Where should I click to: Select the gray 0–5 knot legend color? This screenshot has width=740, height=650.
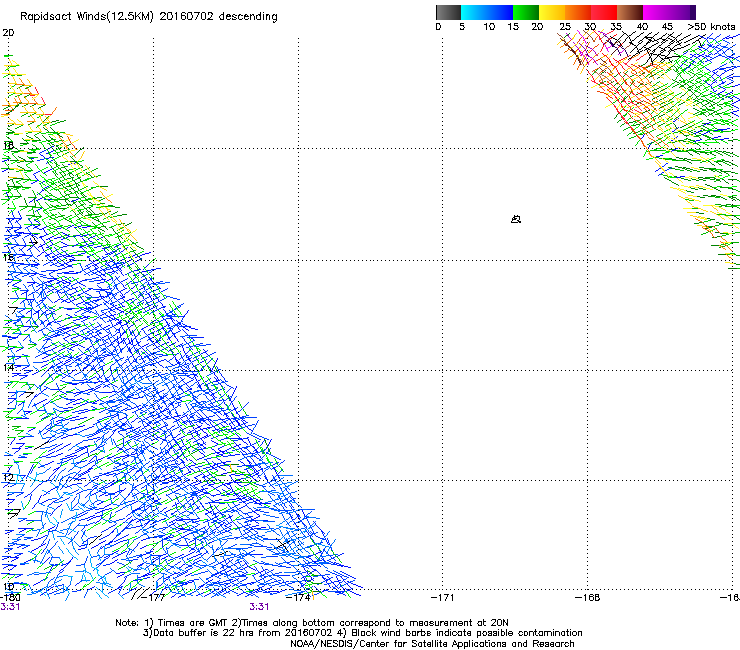click(448, 12)
